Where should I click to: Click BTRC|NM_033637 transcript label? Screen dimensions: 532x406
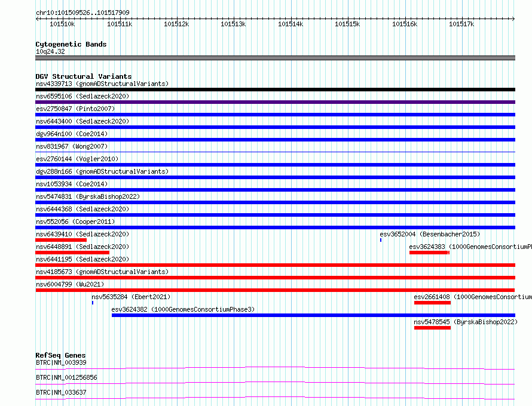61,392
